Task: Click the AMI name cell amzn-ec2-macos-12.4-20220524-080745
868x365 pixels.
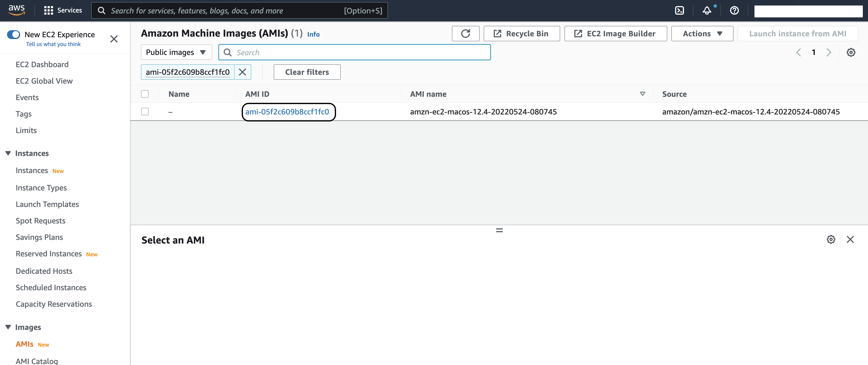Action: coord(483,112)
